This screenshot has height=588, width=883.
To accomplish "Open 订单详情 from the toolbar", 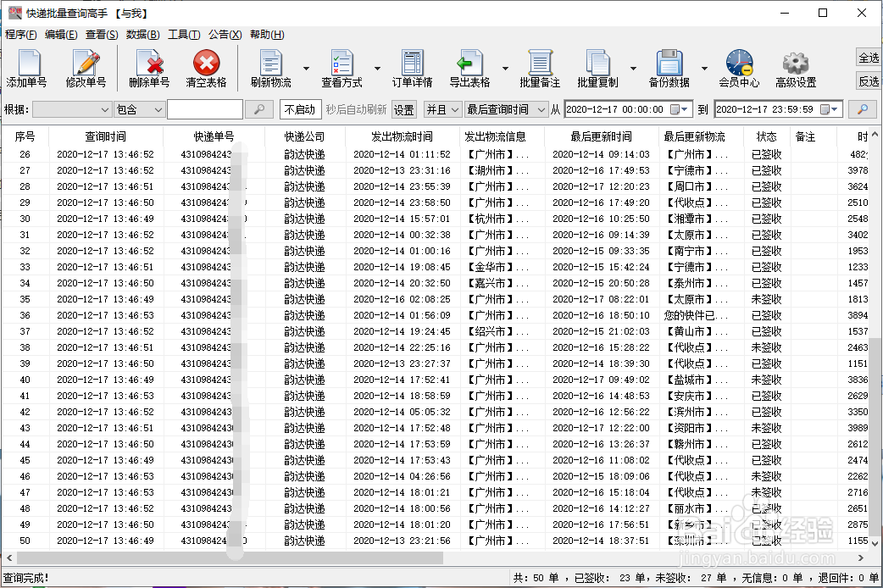I will [x=412, y=68].
